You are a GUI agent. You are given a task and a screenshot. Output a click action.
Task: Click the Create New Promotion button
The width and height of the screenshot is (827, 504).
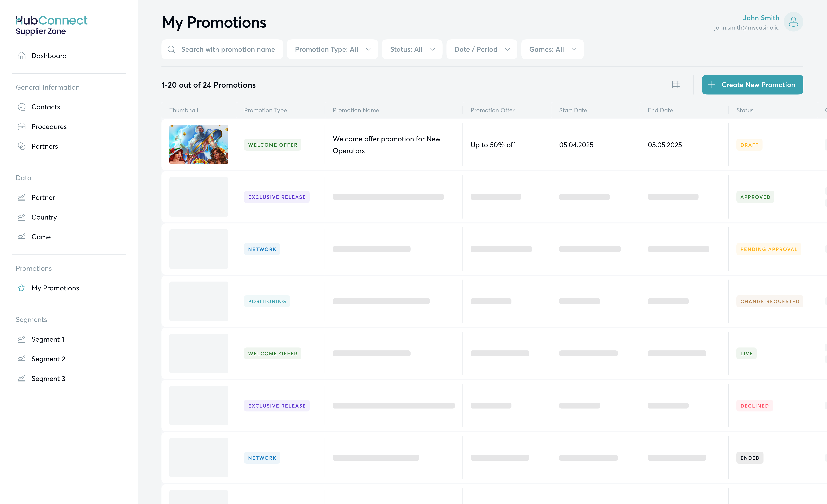752,85
